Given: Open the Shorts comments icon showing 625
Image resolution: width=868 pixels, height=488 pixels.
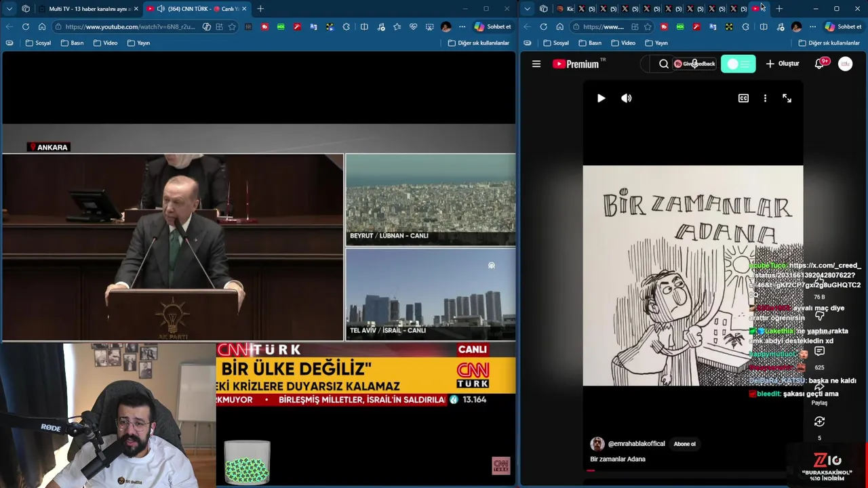Looking at the screenshot, I should tap(819, 352).
